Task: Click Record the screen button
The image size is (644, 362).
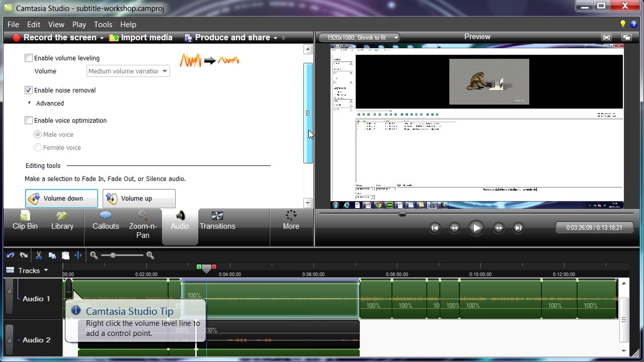Action: pos(54,38)
